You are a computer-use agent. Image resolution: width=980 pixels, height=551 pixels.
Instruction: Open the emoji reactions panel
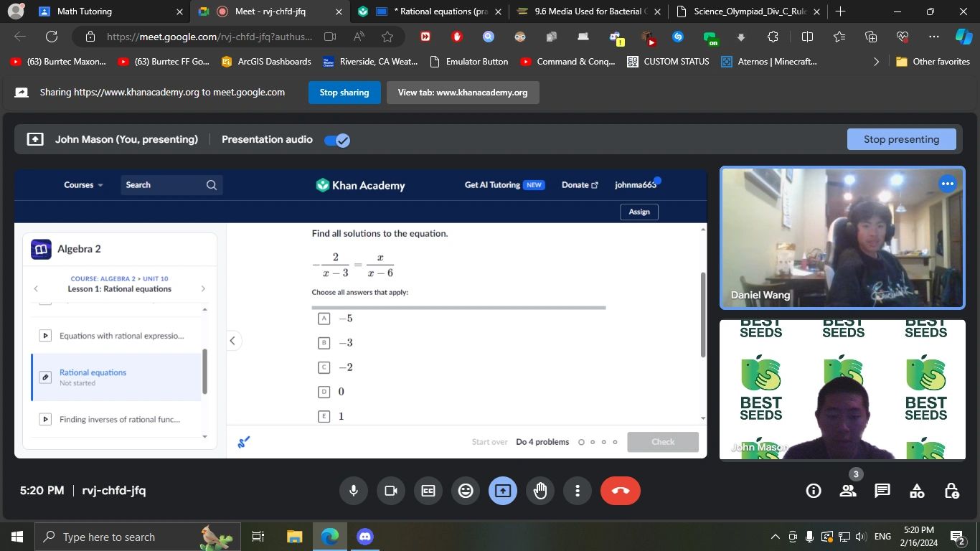[465, 490]
